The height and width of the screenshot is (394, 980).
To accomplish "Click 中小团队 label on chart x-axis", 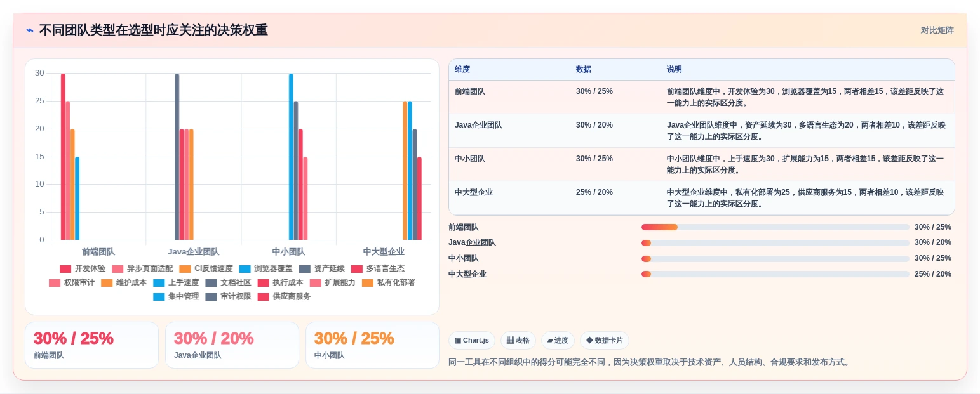I will (288, 252).
